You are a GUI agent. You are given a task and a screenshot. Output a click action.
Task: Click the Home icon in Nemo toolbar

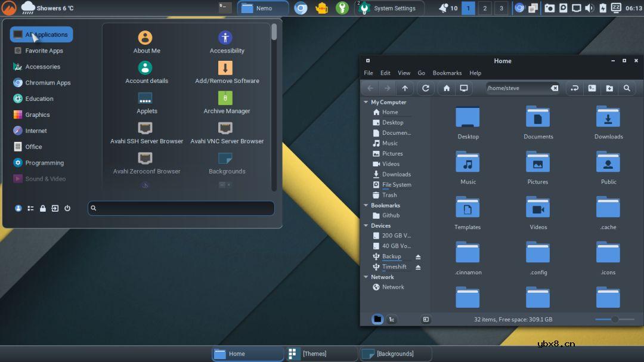(x=446, y=88)
